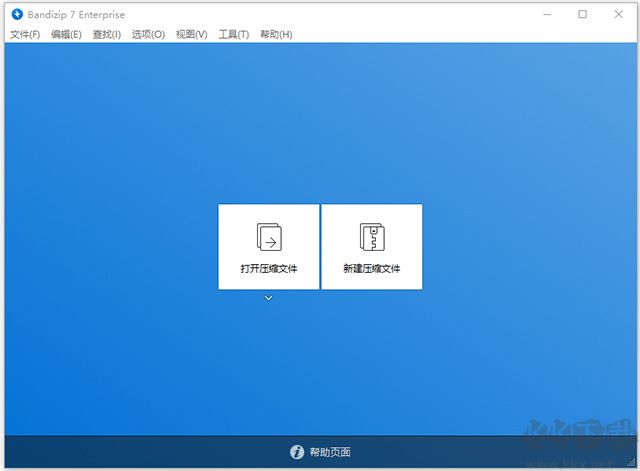Open the 选项(O) menu

tap(148, 34)
